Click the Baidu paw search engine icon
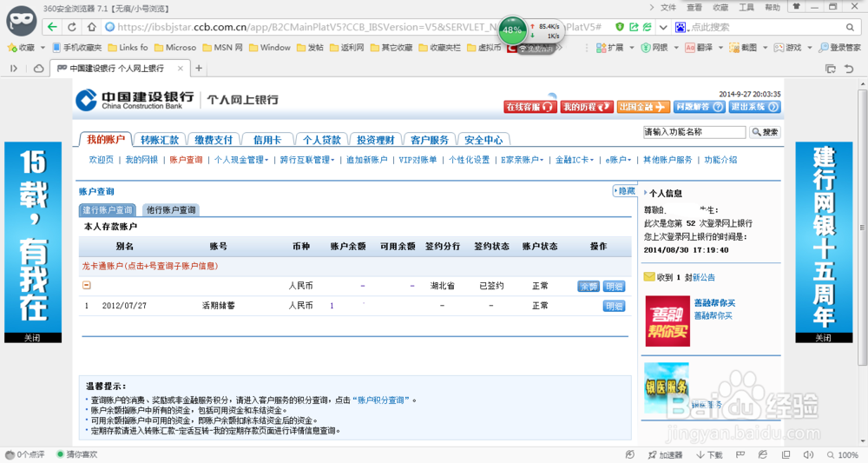 tap(681, 27)
